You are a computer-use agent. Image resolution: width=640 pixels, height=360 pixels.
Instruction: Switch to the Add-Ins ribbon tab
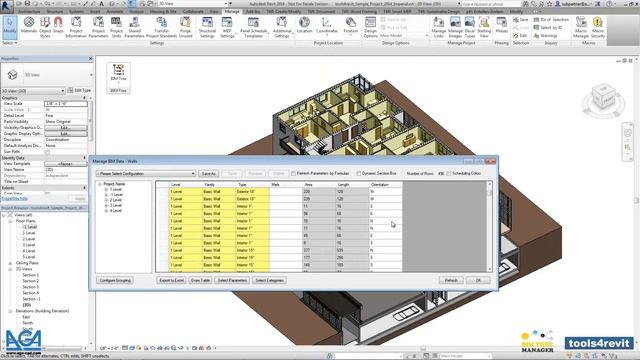(253, 11)
